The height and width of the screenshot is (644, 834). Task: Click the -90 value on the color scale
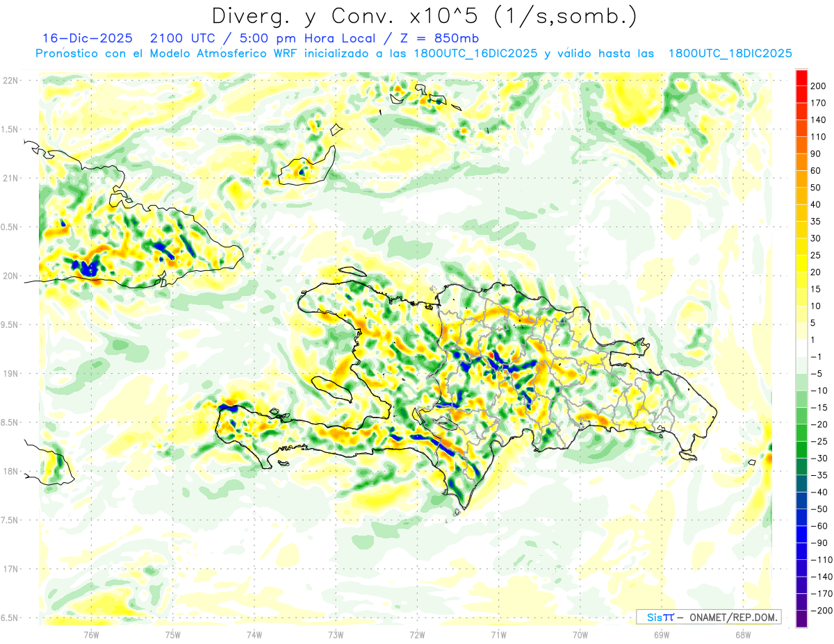click(821, 543)
